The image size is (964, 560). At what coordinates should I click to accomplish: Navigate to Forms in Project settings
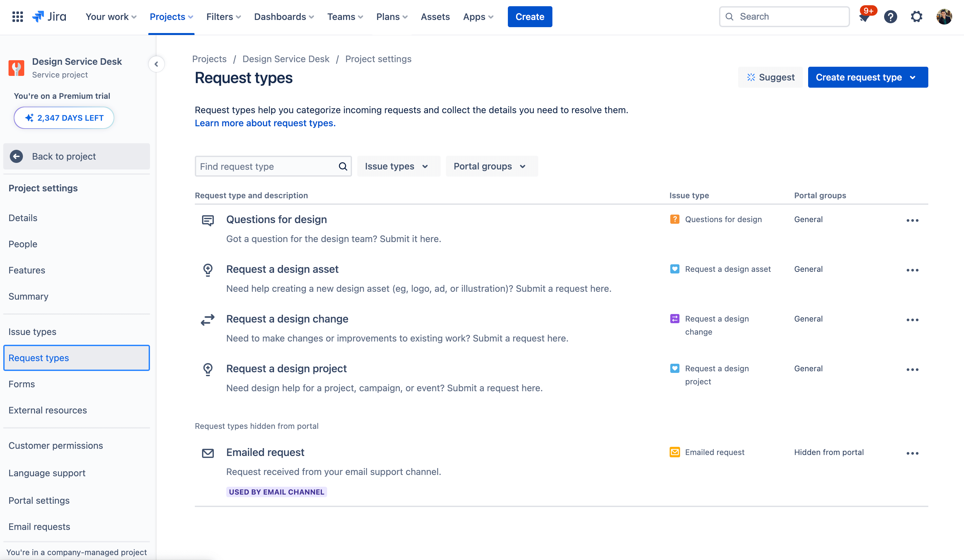point(21,384)
